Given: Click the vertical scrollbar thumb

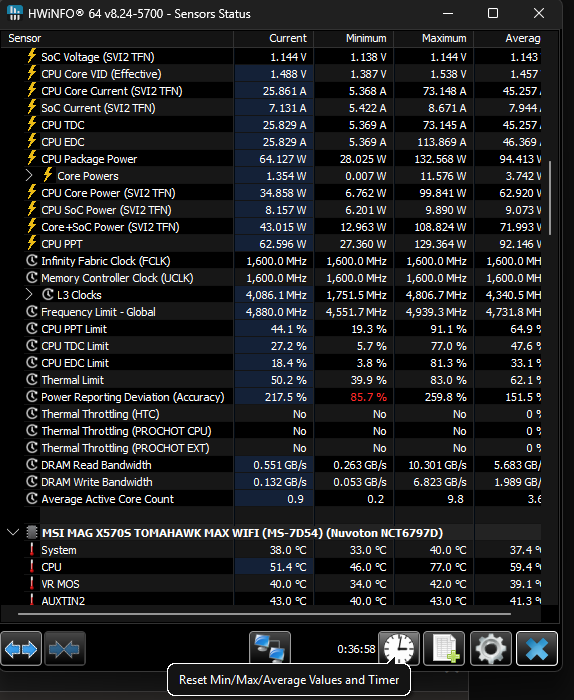Looking at the screenshot, I should 550,197.
